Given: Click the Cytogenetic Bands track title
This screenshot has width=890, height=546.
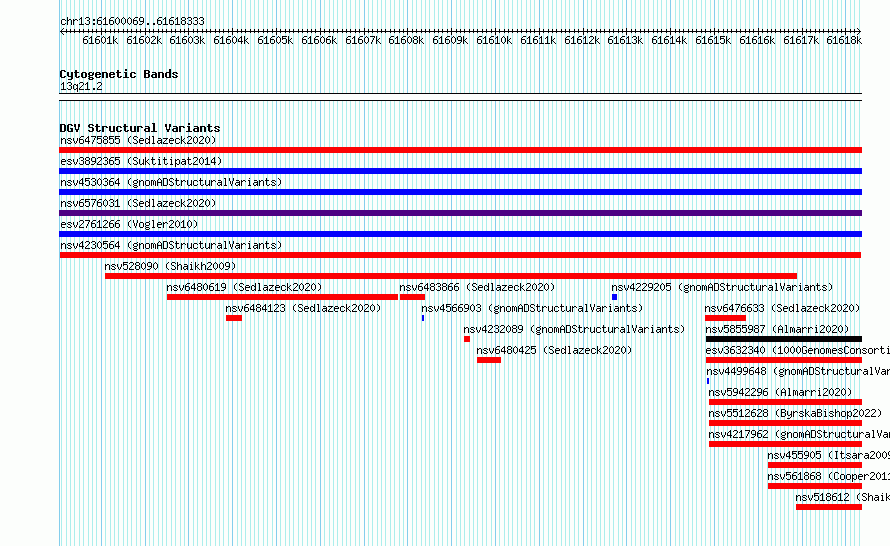Looking at the screenshot, I should pos(119,74).
